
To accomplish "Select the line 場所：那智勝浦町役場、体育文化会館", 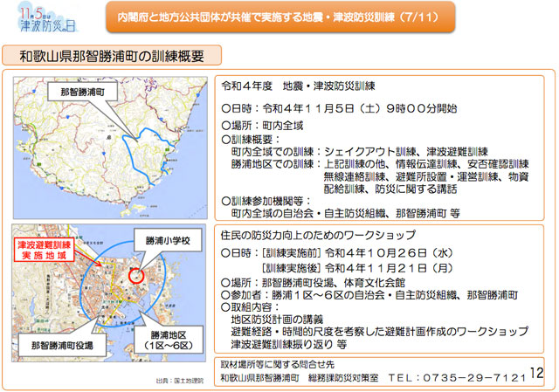I will click(x=313, y=283).
